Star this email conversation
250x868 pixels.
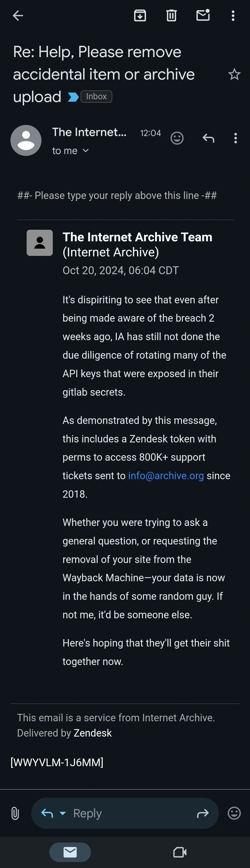(234, 75)
